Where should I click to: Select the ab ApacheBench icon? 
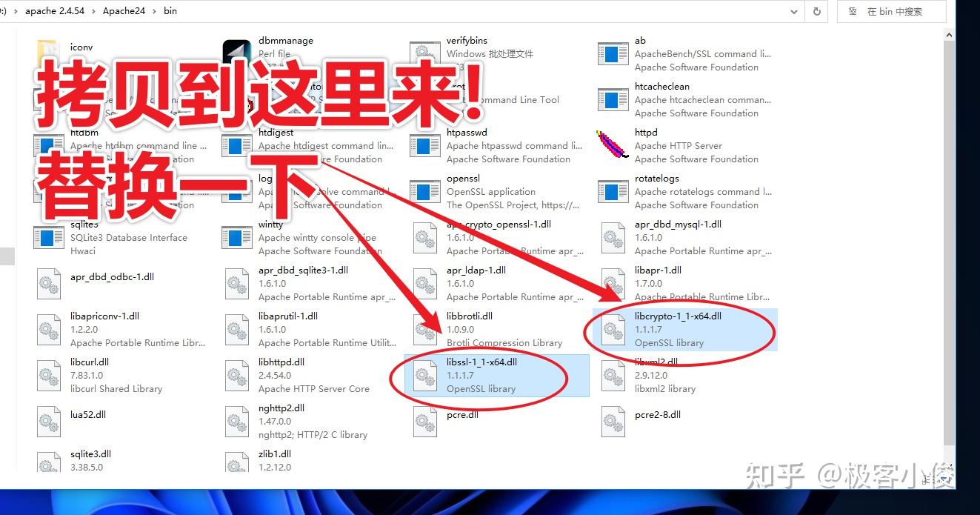coord(613,53)
